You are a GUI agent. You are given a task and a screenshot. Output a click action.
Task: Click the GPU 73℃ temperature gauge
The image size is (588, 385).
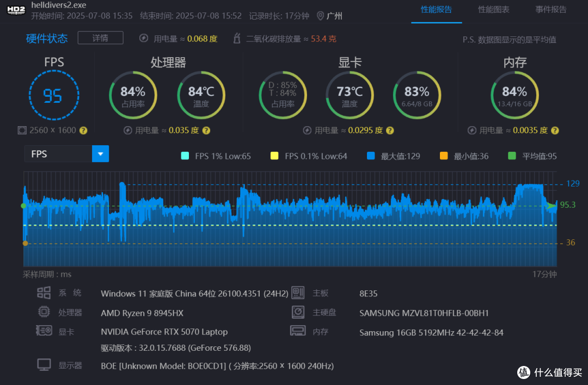coord(350,95)
